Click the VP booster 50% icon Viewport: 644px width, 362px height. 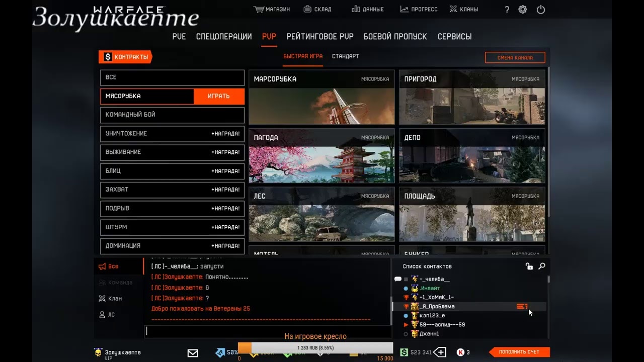point(220,352)
